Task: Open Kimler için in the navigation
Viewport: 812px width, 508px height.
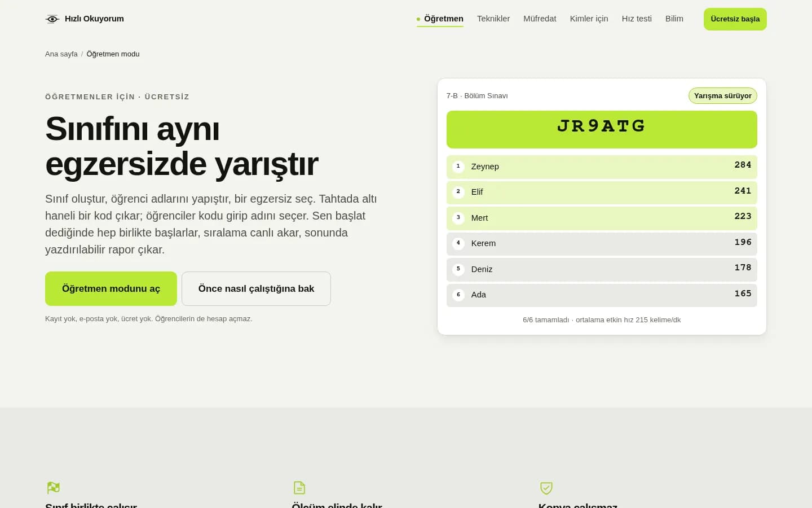Action: [589, 19]
